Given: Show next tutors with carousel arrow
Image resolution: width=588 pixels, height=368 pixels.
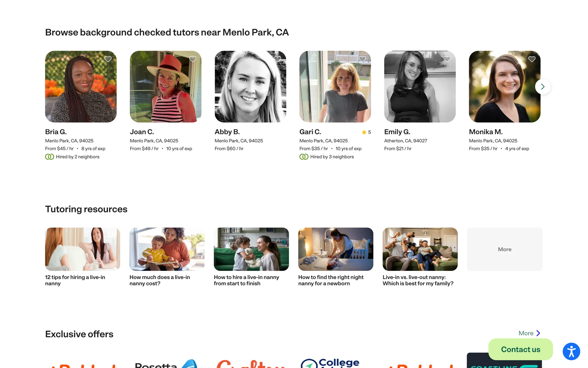Looking at the screenshot, I should coord(543,87).
